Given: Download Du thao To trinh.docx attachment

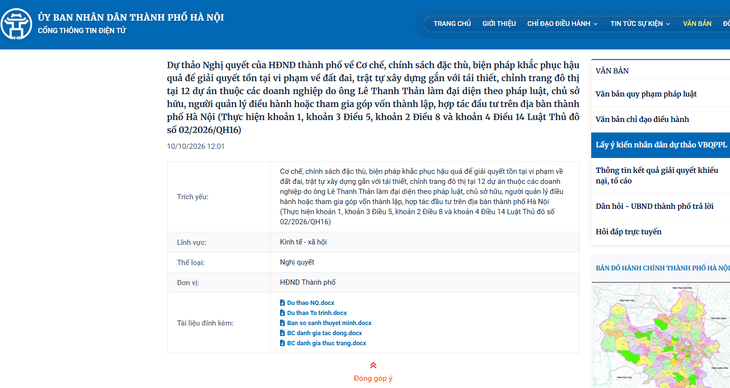Looking at the screenshot, I should pos(317,313).
